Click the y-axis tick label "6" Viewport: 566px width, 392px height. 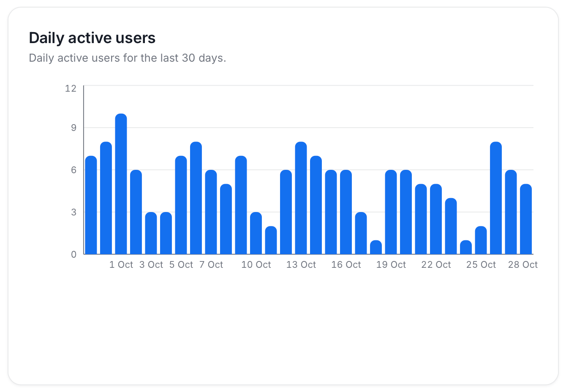[x=74, y=170]
